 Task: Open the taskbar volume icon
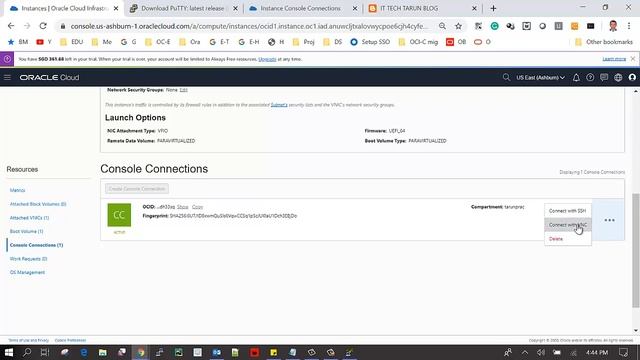click(541, 352)
